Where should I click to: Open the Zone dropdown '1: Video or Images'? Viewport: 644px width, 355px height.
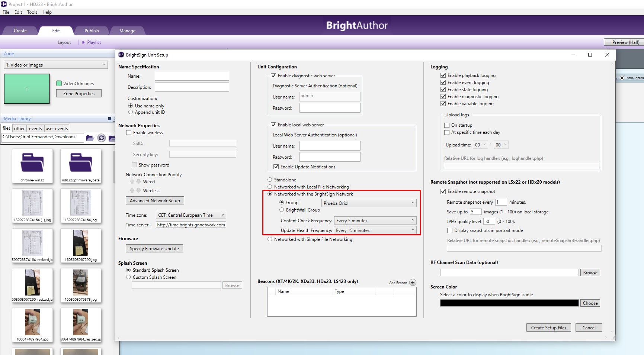click(56, 65)
